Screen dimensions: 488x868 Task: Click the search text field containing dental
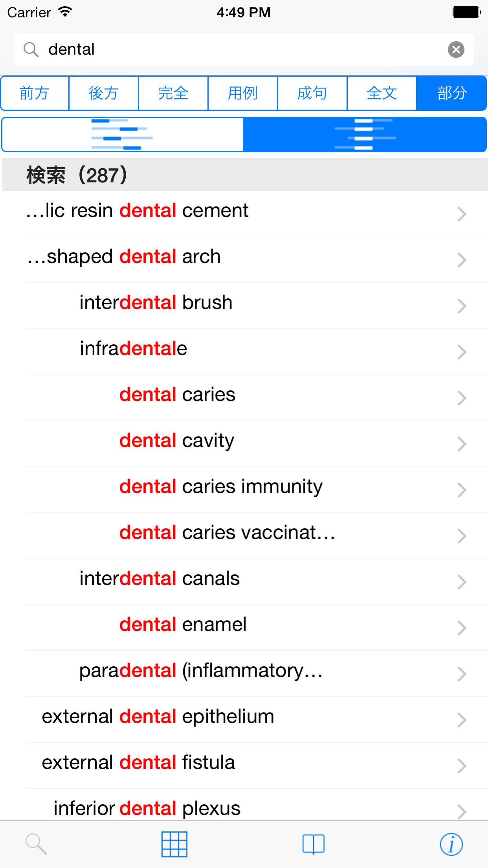pos(244,50)
